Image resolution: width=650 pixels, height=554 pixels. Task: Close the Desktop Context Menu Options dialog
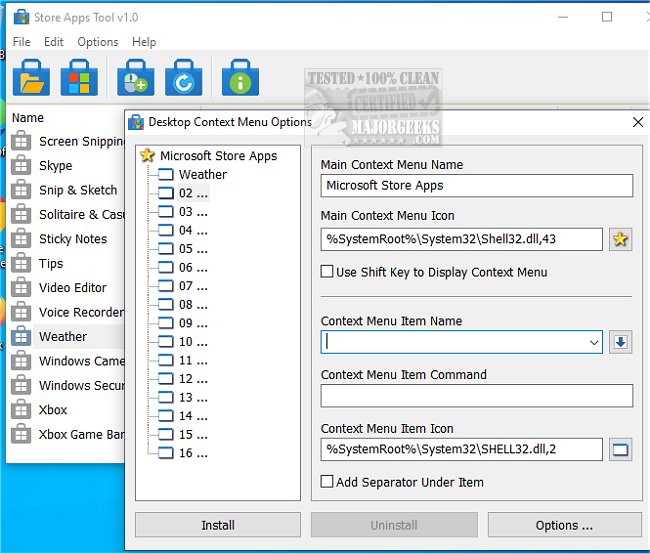click(638, 122)
